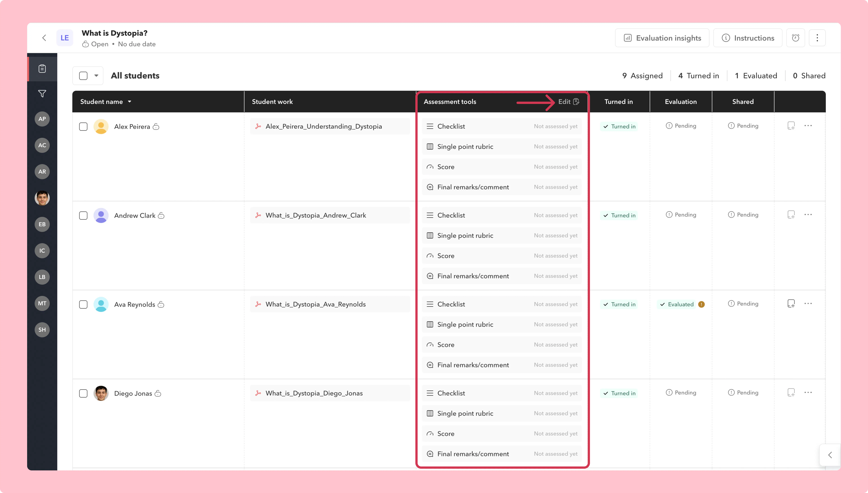The image size is (868, 493).
Task: Click Diego Jonas' profile photo in table
Action: point(101,393)
